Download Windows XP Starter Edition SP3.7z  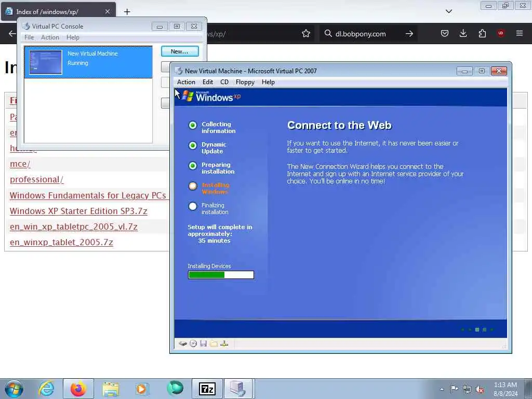(78, 211)
